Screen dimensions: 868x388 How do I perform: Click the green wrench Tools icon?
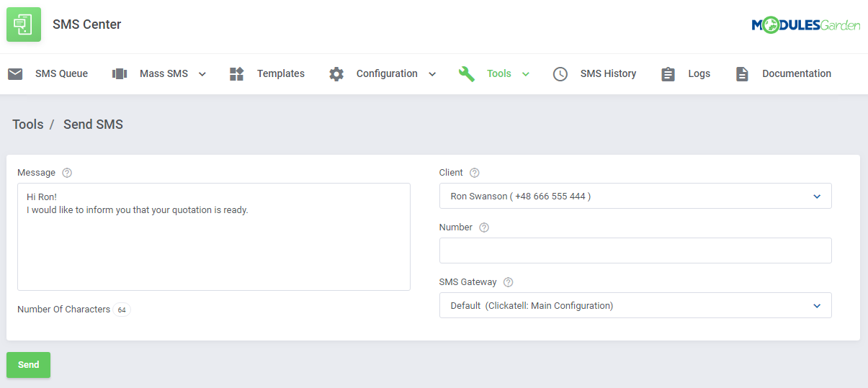click(x=467, y=73)
